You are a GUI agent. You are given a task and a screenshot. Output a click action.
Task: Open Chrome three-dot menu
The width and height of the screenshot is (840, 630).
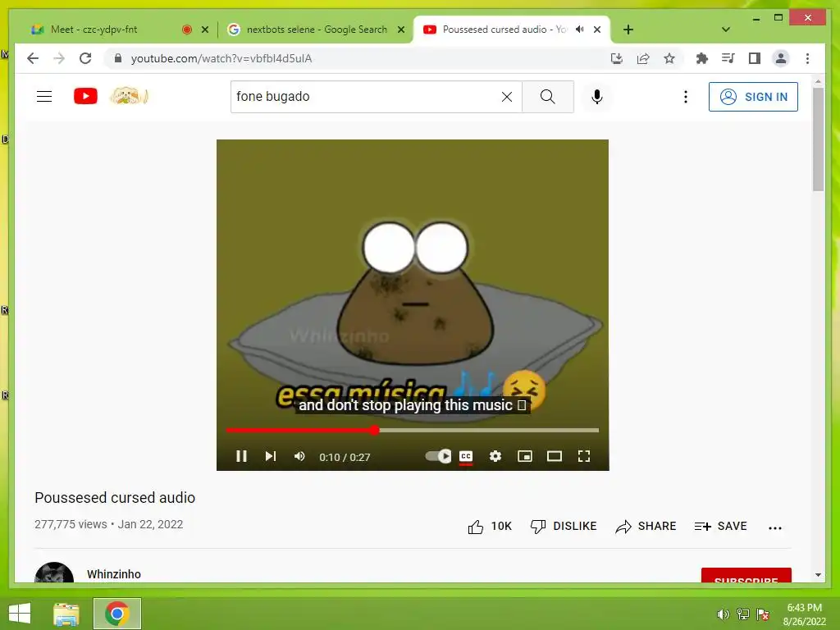pos(807,58)
